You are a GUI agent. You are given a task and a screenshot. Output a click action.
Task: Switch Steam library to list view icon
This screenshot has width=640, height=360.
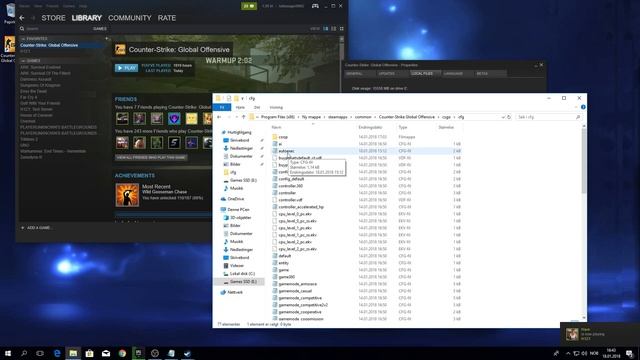pos(333,29)
